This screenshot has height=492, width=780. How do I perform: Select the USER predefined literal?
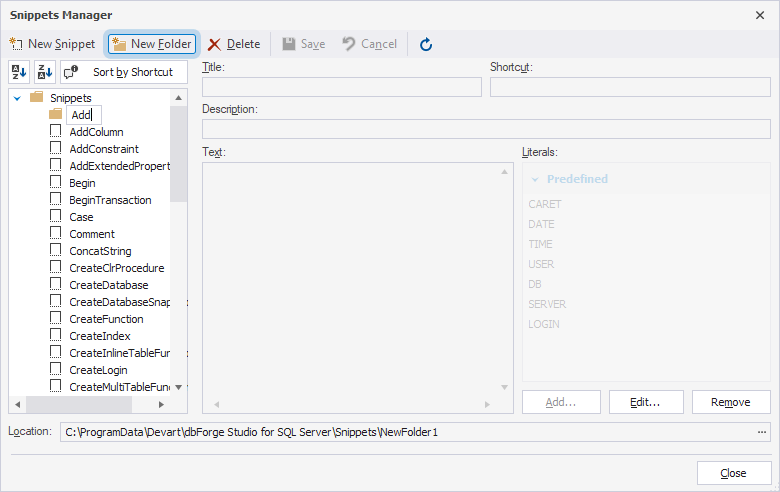tap(541, 264)
